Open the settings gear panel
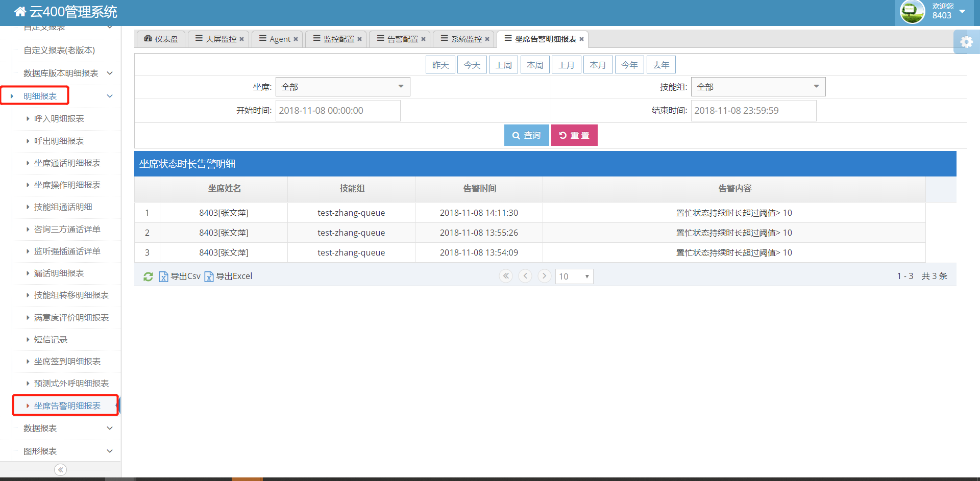980x481 pixels. 966,42
